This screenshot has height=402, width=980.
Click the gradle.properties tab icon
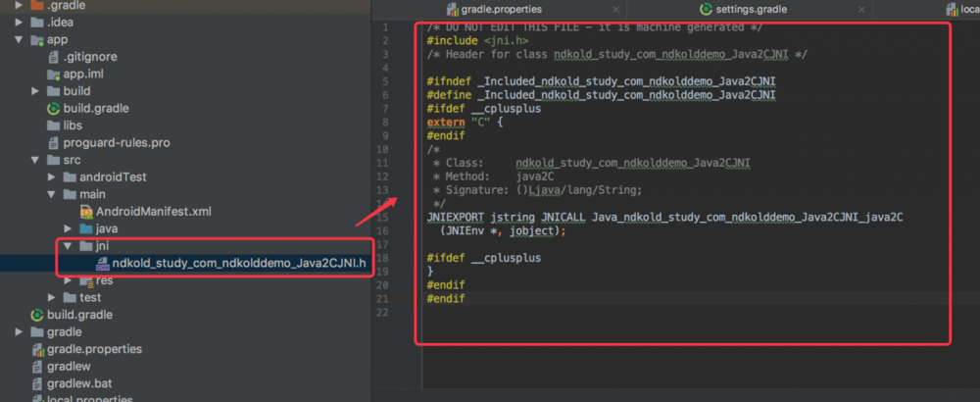click(453, 10)
